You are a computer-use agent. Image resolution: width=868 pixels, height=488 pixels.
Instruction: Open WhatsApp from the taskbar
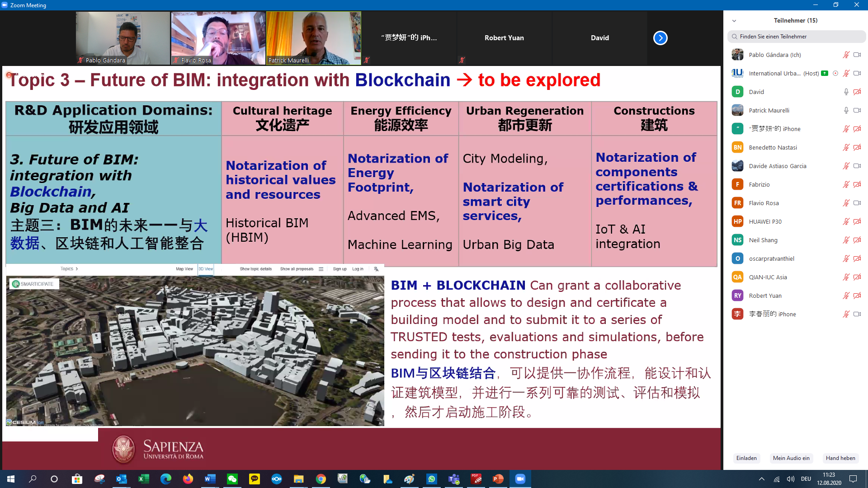pos(432,479)
